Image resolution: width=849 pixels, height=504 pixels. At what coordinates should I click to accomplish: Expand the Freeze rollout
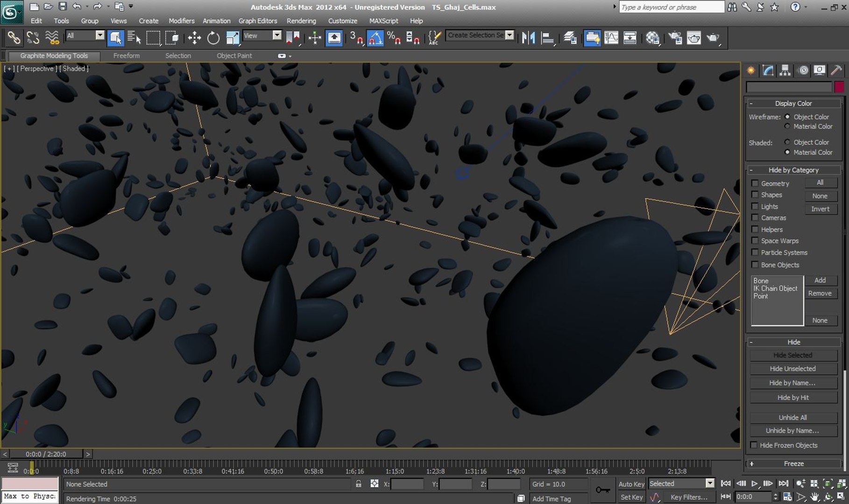click(794, 463)
